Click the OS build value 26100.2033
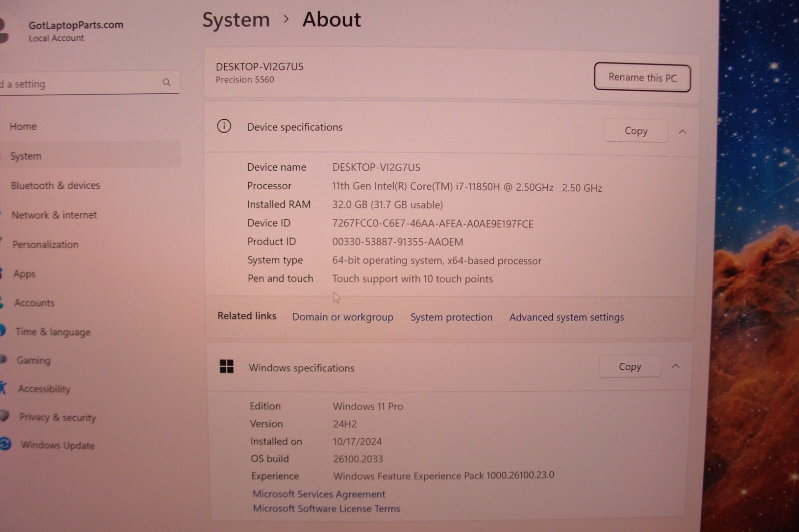 coord(358,459)
